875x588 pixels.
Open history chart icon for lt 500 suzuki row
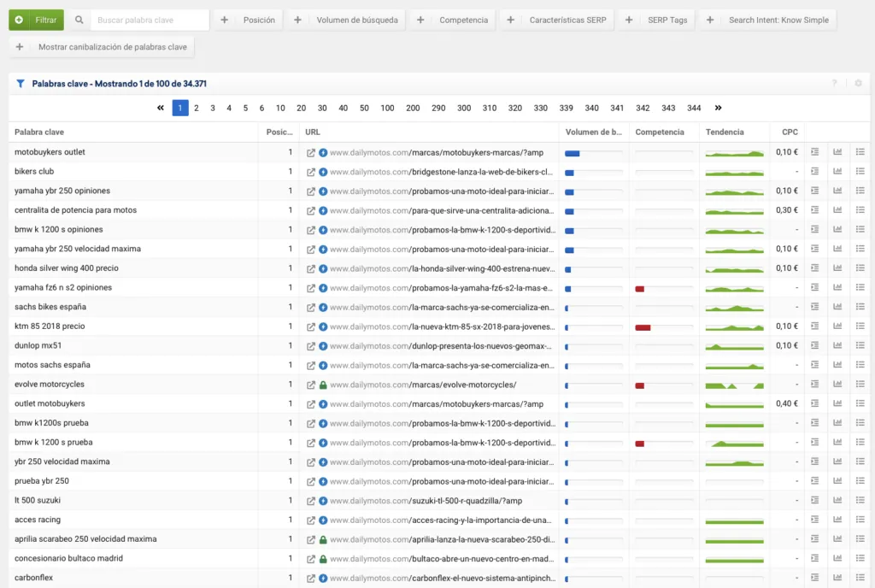(x=837, y=500)
